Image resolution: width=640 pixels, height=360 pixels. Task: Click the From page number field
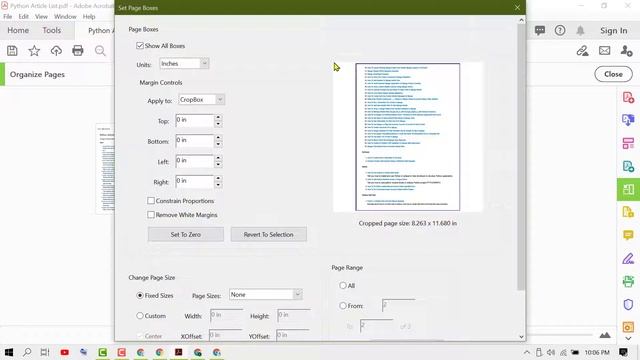coord(399,305)
